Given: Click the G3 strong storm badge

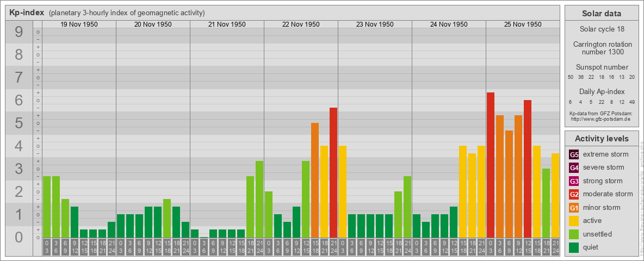Looking at the screenshot, I should 574,181.
